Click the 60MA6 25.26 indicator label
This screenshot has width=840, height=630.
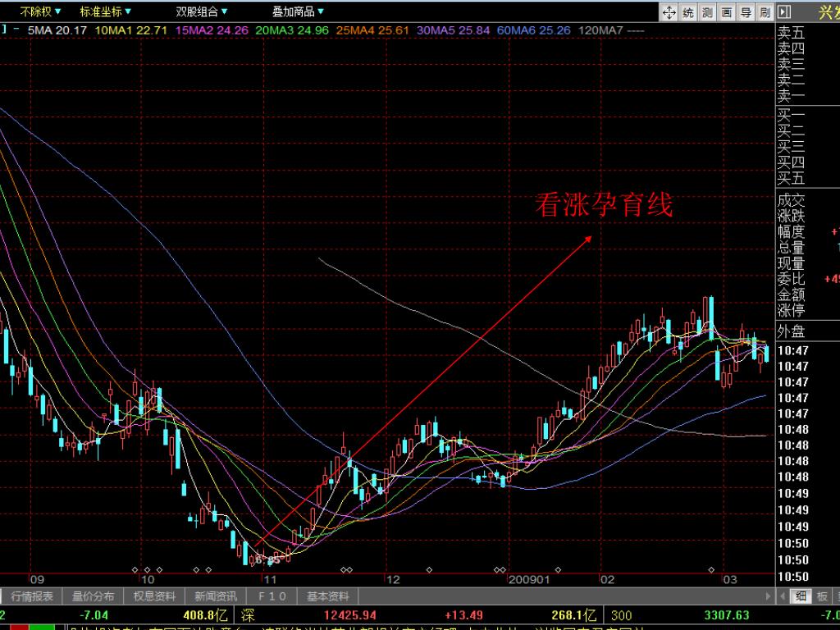coord(533,30)
